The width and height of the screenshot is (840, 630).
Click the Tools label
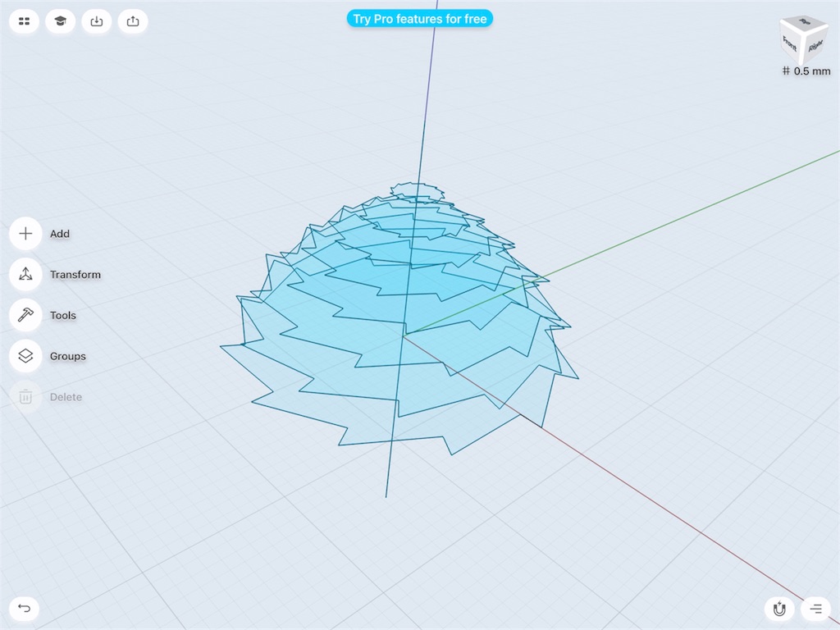coord(63,315)
